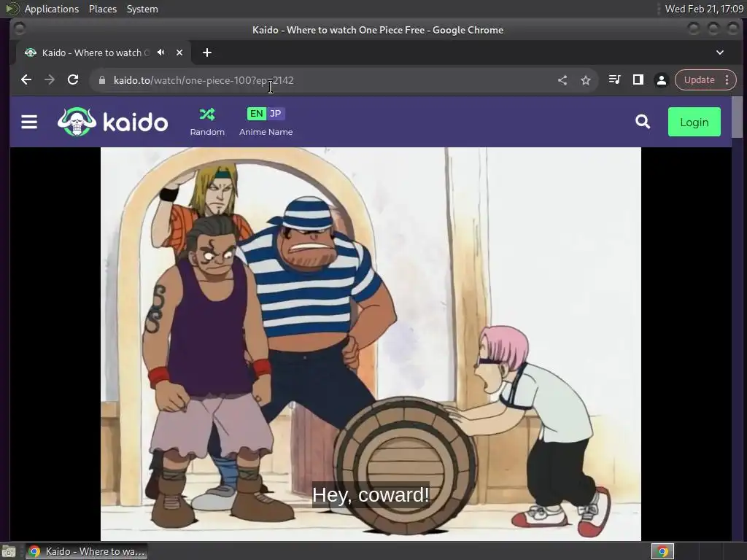Click the address bar URL kaido.to
This screenshot has width=747, height=560.
[204, 80]
